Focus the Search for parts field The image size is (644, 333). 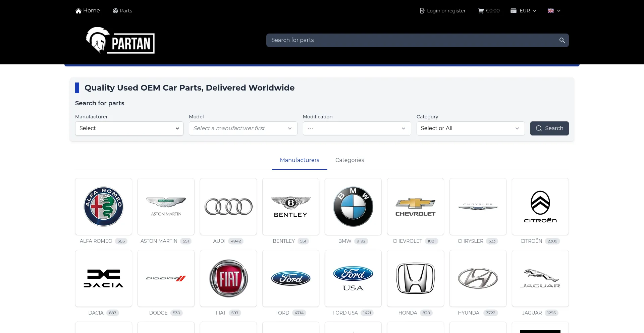pyautogui.click(x=413, y=40)
